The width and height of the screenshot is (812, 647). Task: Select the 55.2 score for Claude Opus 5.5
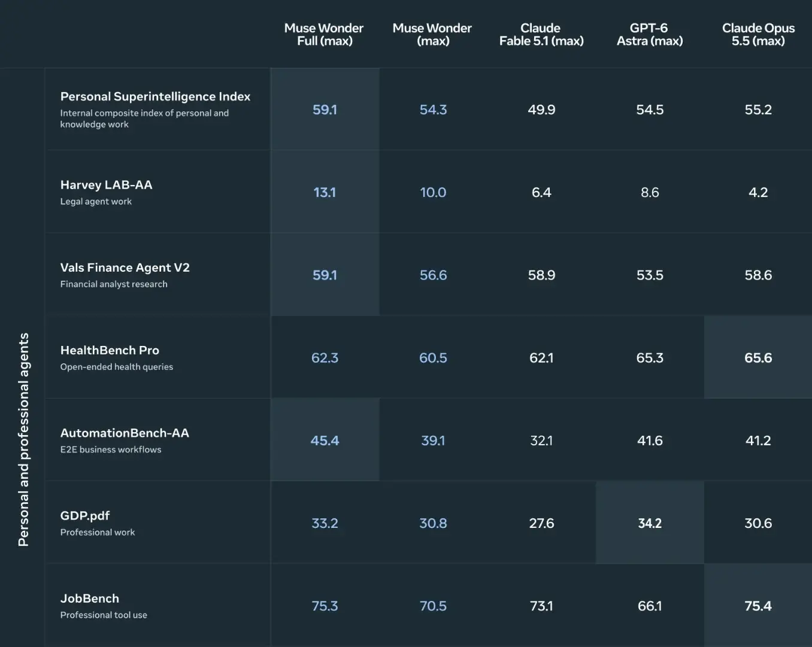point(758,110)
